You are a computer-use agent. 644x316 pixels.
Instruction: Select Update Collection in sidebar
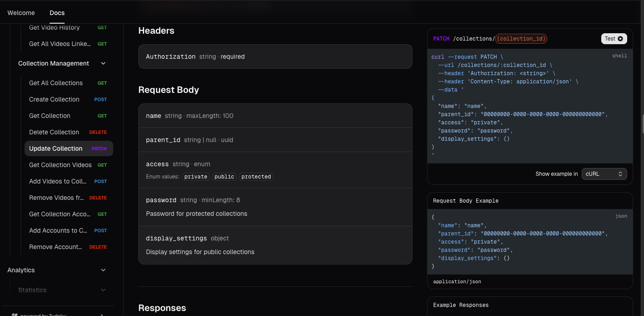click(x=56, y=148)
